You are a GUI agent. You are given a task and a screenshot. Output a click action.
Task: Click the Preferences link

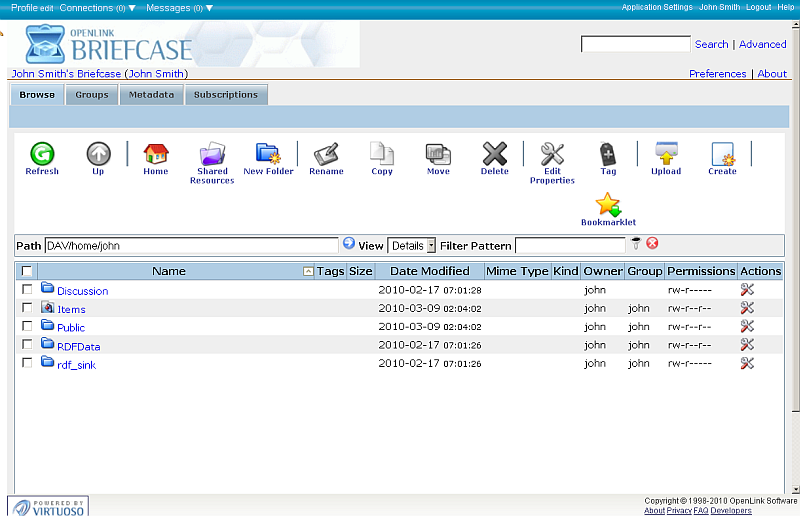tap(717, 74)
